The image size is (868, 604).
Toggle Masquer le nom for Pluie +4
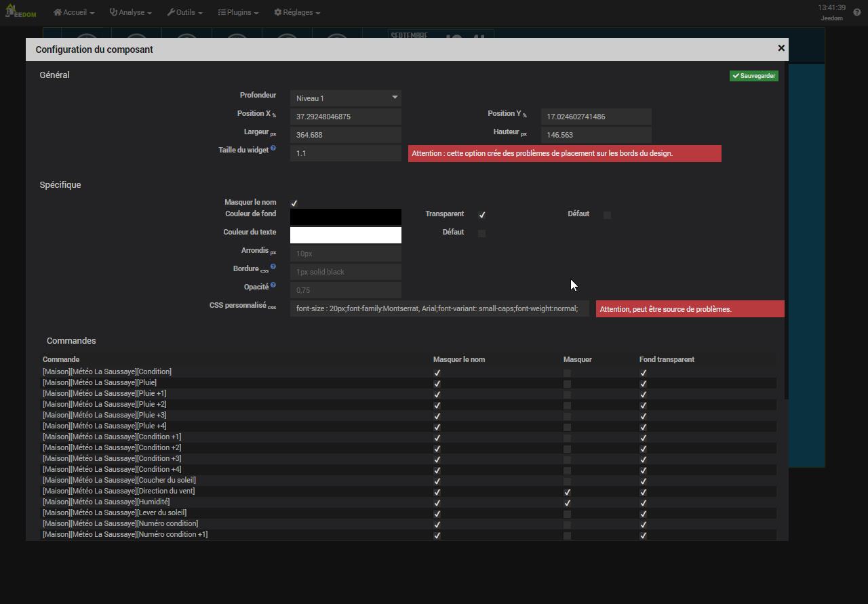[437, 427]
